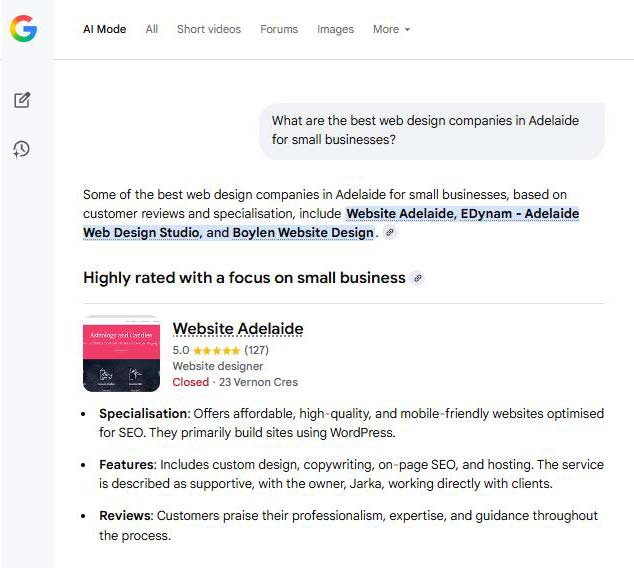
Task: Switch to the All tab
Action: pos(151,29)
